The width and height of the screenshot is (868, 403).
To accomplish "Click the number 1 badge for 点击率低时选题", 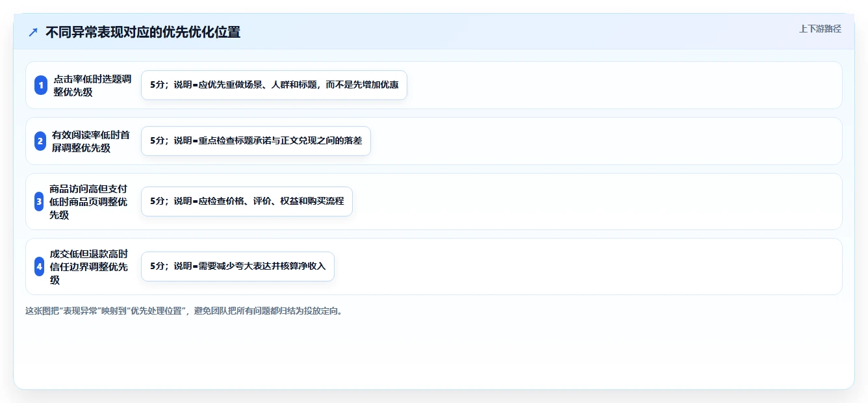I will [x=41, y=85].
